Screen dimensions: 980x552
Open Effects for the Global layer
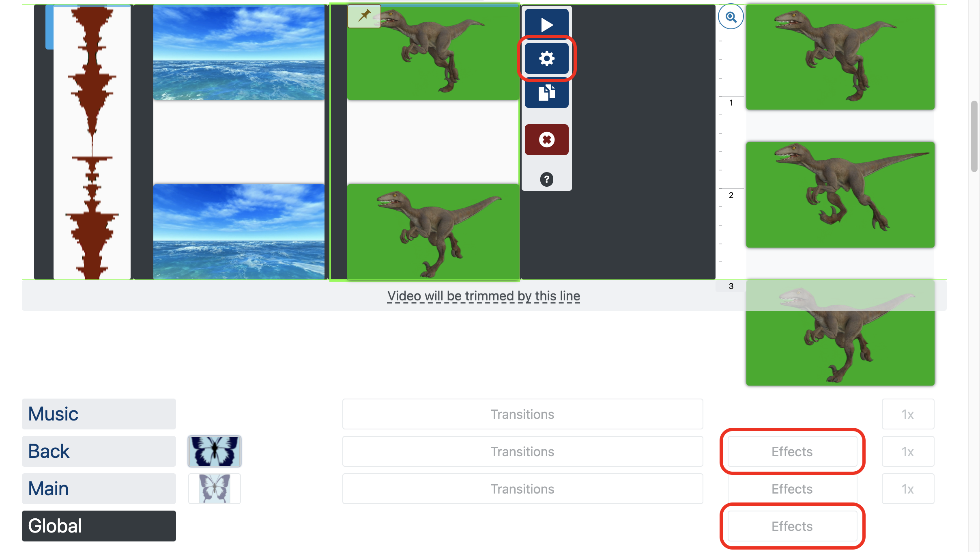point(792,526)
